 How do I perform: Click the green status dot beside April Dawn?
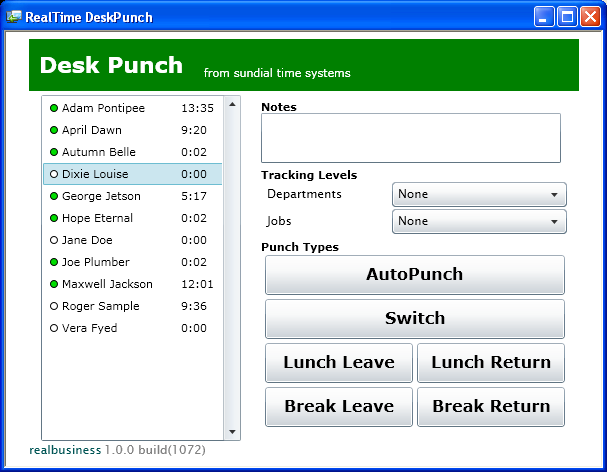click(54, 130)
